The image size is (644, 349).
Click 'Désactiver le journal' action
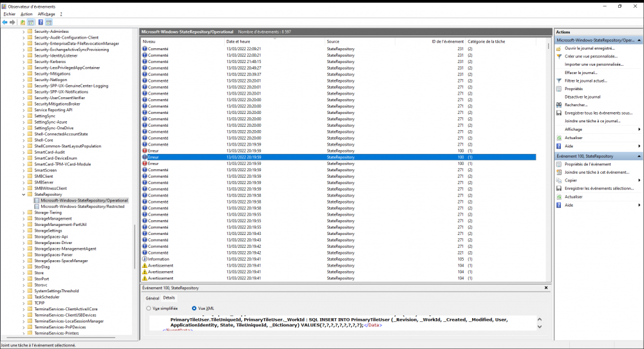582,97
